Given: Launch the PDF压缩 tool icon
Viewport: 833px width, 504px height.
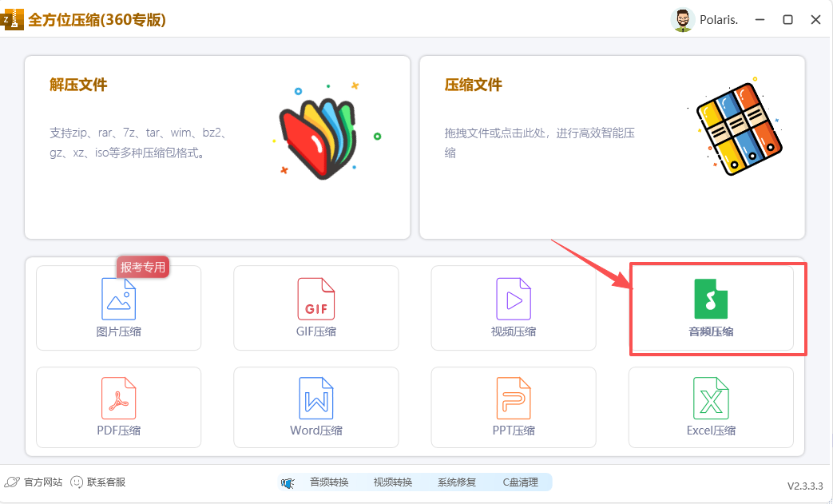Looking at the screenshot, I should pos(118,399).
